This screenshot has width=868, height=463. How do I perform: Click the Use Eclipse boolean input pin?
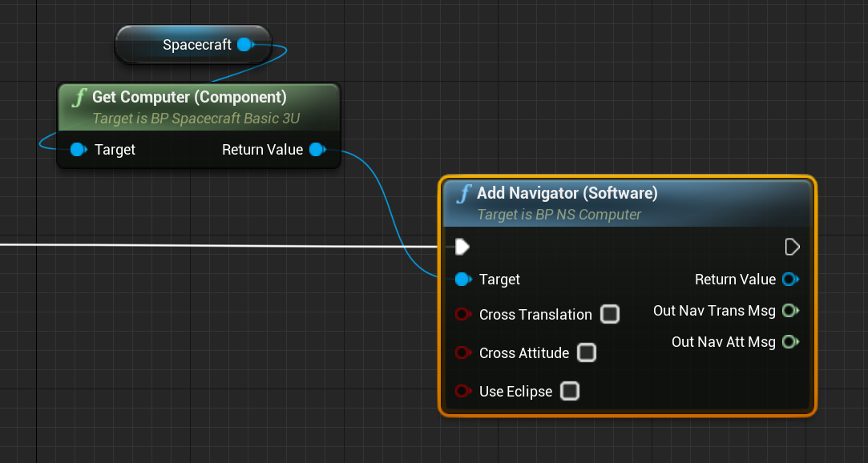[462, 392]
